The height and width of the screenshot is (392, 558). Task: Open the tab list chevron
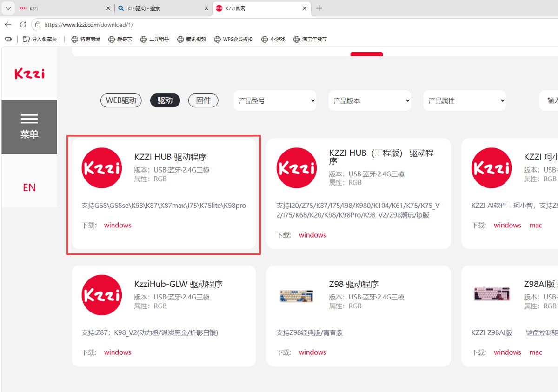(8, 8)
